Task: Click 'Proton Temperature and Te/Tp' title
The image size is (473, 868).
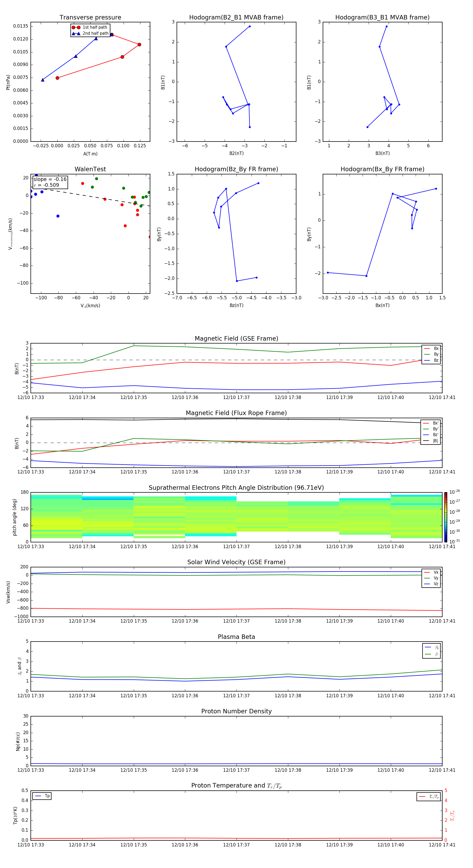Action: pyautogui.click(x=236, y=785)
